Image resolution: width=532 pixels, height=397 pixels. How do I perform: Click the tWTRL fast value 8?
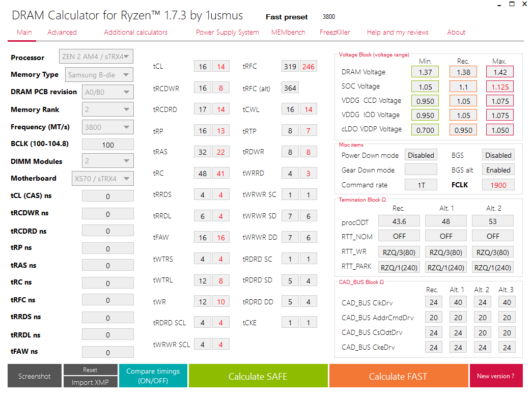pos(221,280)
